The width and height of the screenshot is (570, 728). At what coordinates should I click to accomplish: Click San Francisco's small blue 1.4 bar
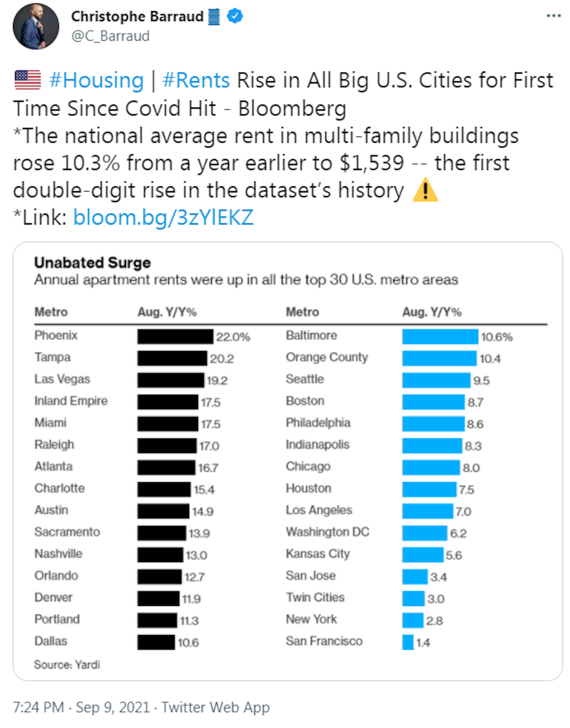(x=408, y=642)
